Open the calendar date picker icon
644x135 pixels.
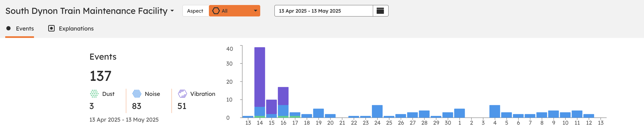click(x=380, y=11)
